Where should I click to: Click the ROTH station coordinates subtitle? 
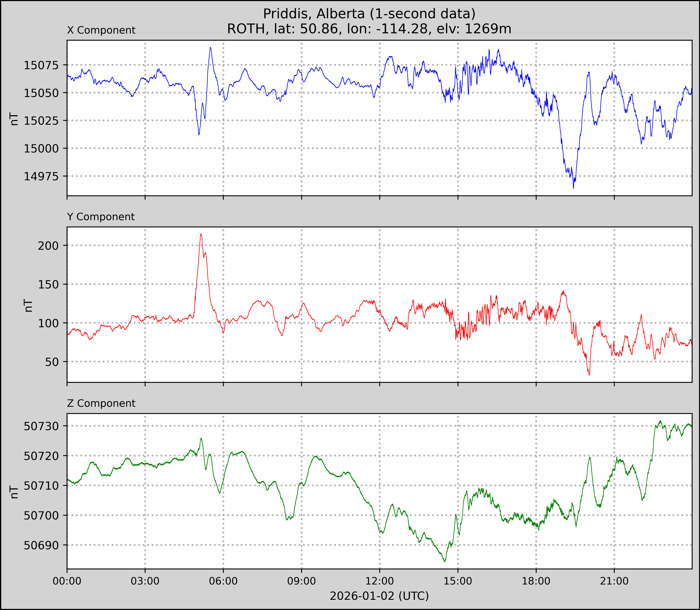pyautogui.click(x=369, y=29)
